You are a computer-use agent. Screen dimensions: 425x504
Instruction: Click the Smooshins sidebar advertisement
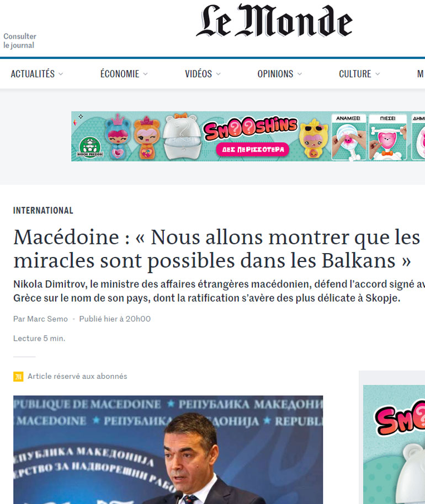(x=394, y=444)
